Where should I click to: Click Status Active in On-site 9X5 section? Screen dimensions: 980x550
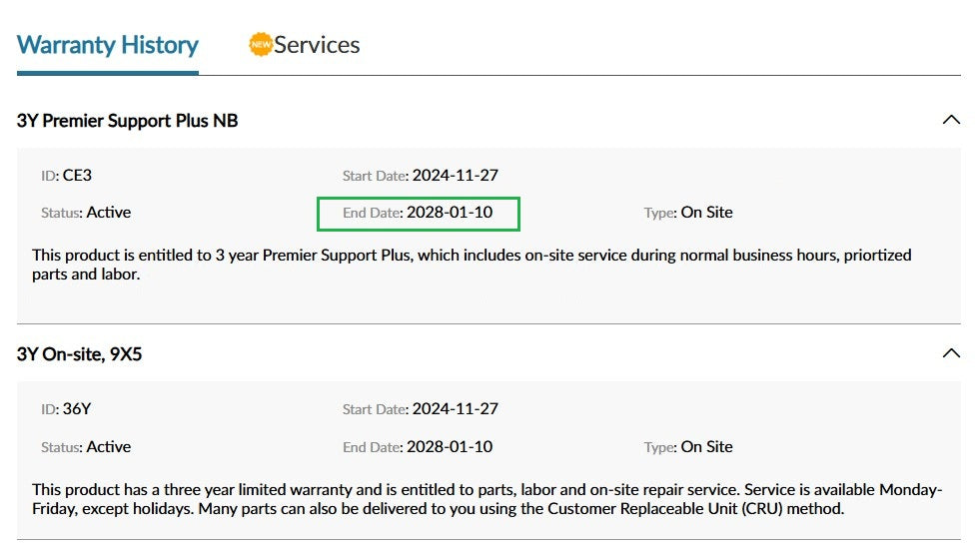(x=86, y=447)
